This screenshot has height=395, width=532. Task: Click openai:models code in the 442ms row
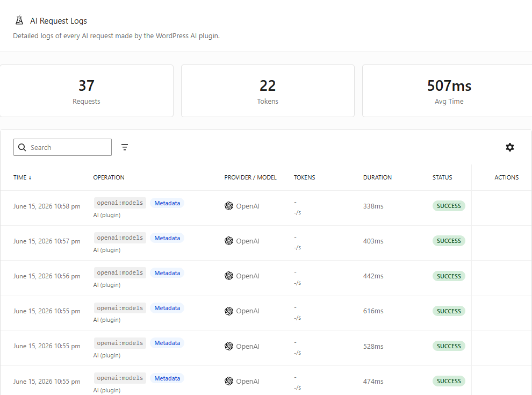click(x=120, y=273)
